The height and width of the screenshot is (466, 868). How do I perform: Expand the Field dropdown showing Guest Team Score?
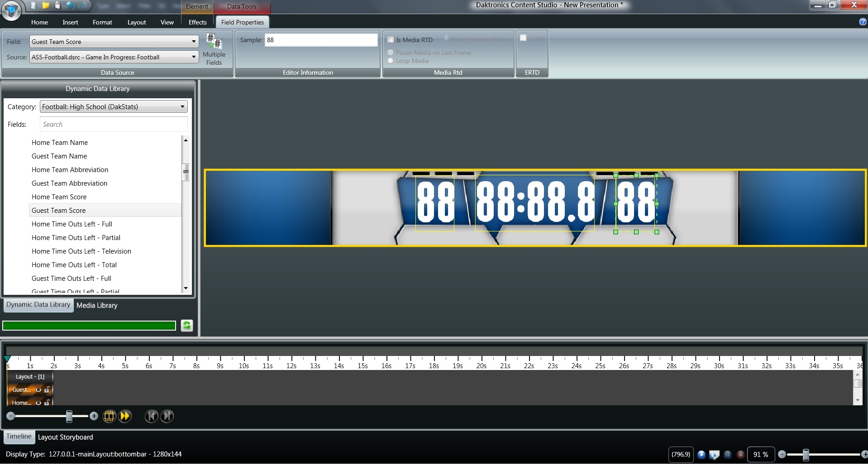click(x=194, y=42)
